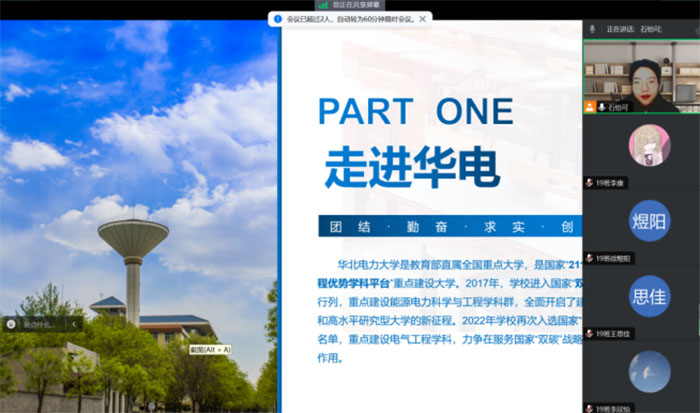Click muted mic icon under 煜阳 tile
The image size is (700, 413).
(x=589, y=258)
